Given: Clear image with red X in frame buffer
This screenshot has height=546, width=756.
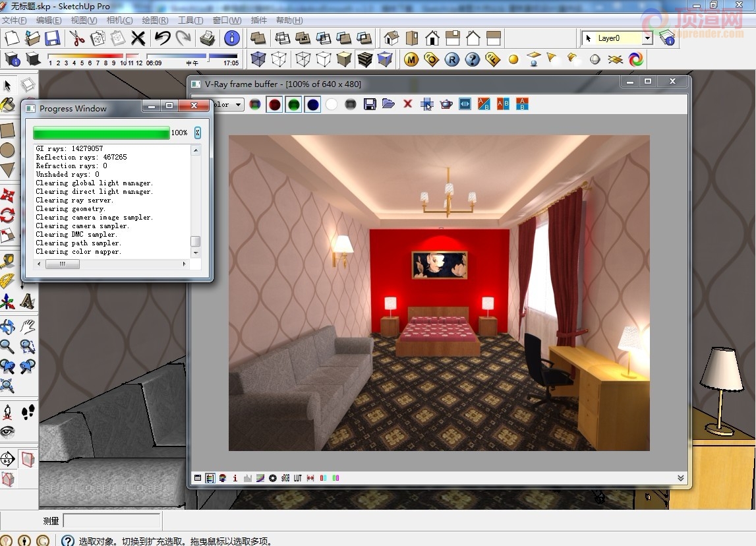Looking at the screenshot, I should pos(408,104).
